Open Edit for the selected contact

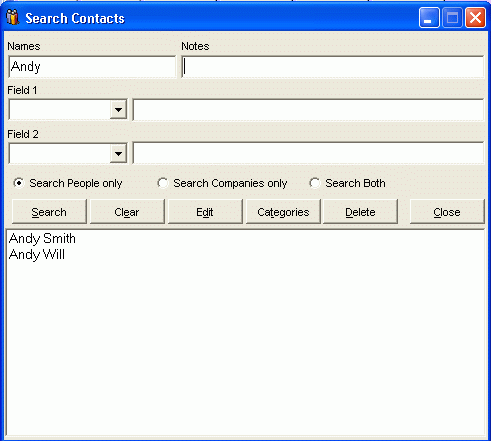(205, 212)
